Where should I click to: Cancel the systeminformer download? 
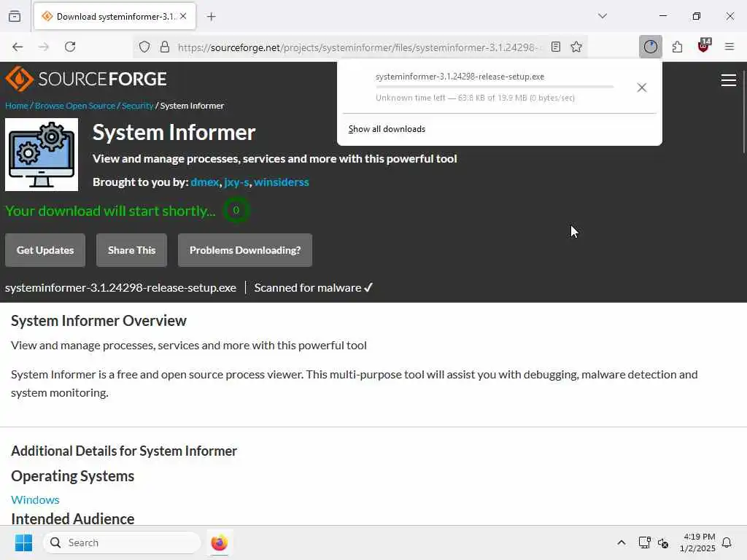642,87
